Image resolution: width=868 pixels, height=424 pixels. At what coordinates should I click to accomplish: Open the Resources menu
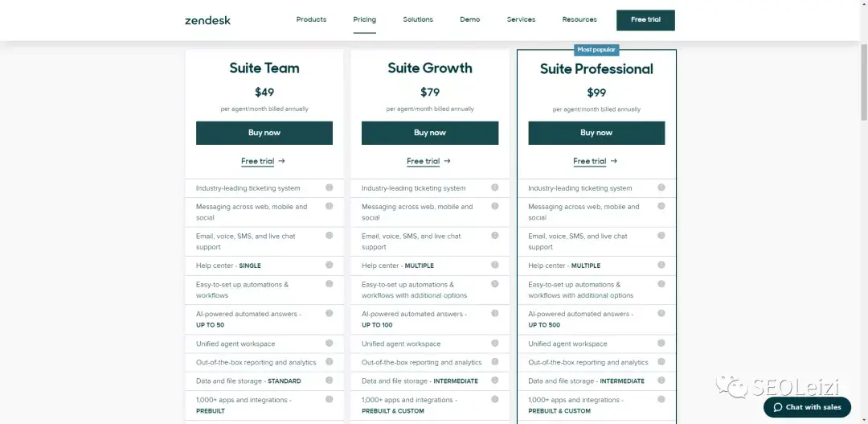click(x=579, y=19)
